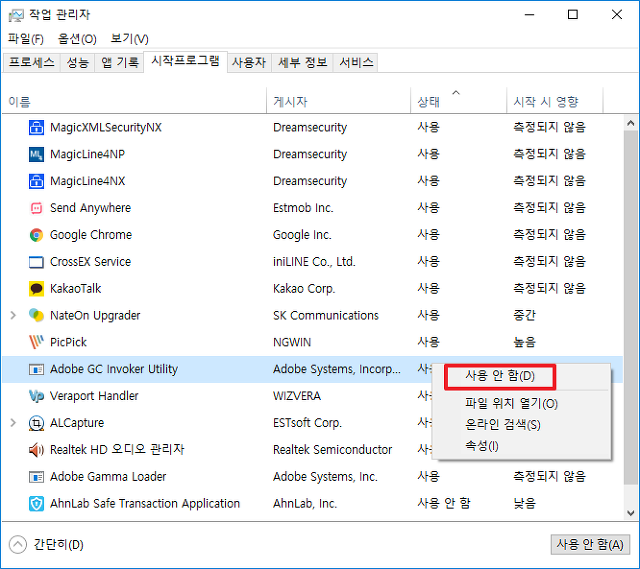The width and height of the screenshot is (640, 569).
Task: Sort by the 이름 column header
Action: (x=135, y=101)
